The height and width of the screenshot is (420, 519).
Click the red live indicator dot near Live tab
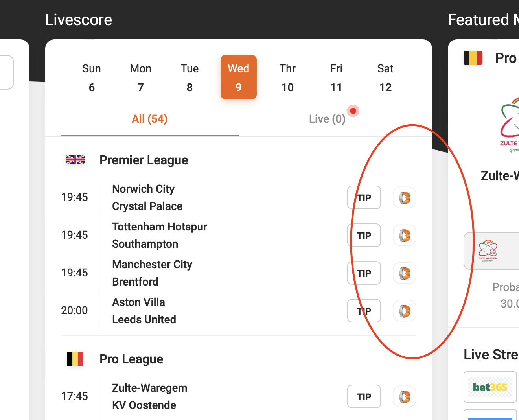[x=353, y=111]
